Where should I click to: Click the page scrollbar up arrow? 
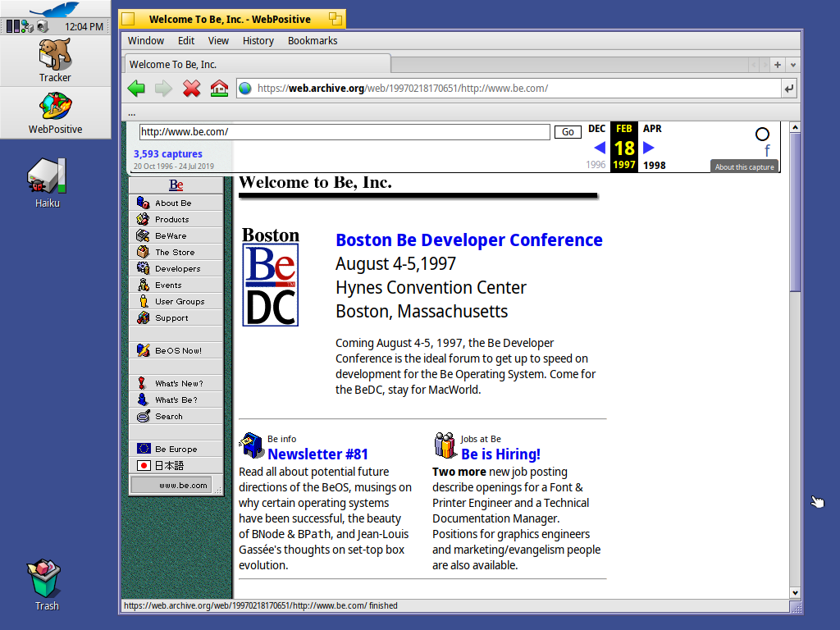coord(795,127)
